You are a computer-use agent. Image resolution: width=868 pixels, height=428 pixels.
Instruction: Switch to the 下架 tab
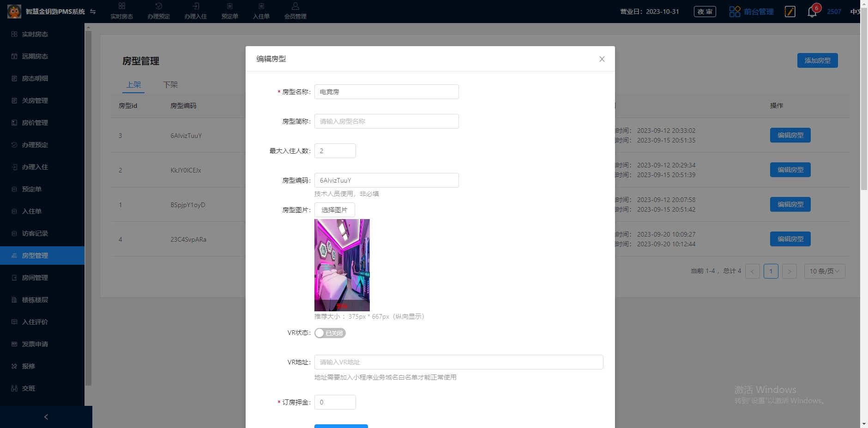click(x=170, y=85)
